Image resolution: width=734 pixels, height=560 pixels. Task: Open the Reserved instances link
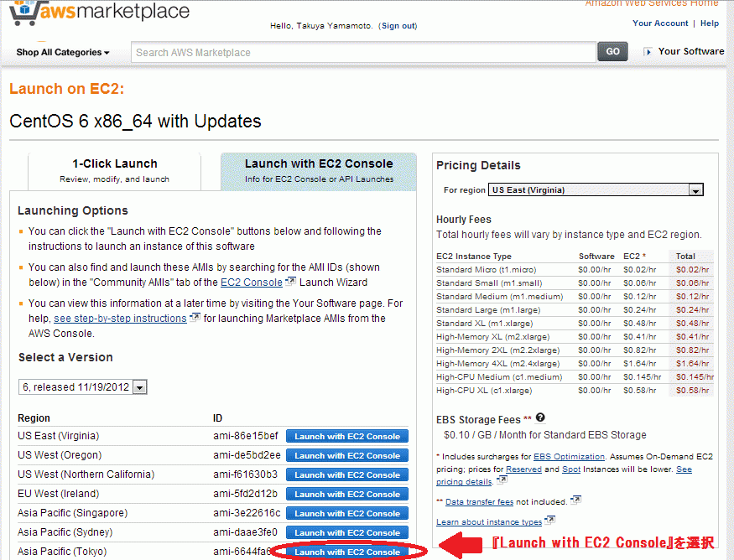coord(523,469)
